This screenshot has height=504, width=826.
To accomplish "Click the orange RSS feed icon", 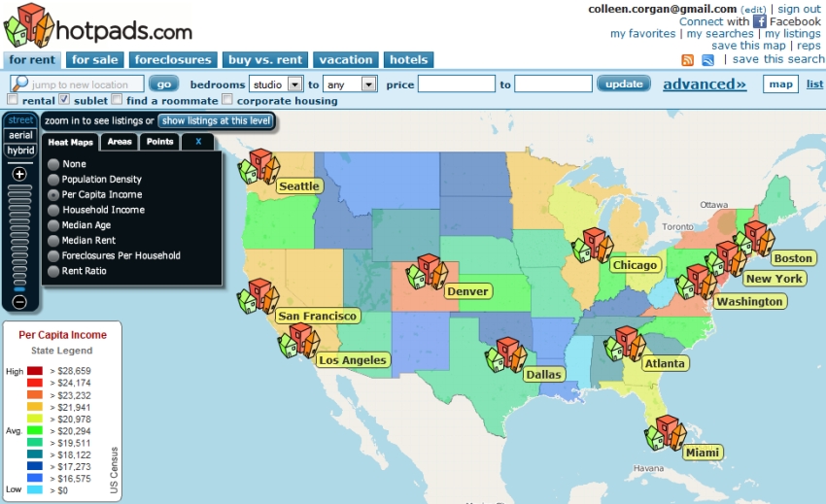I will coord(687,60).
